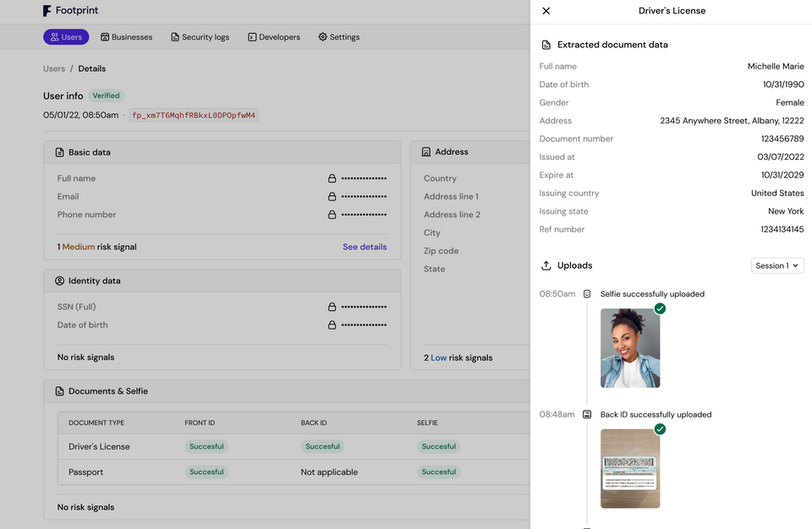
Task: Click the lock icon beside Email
Action: coord(332,197)
